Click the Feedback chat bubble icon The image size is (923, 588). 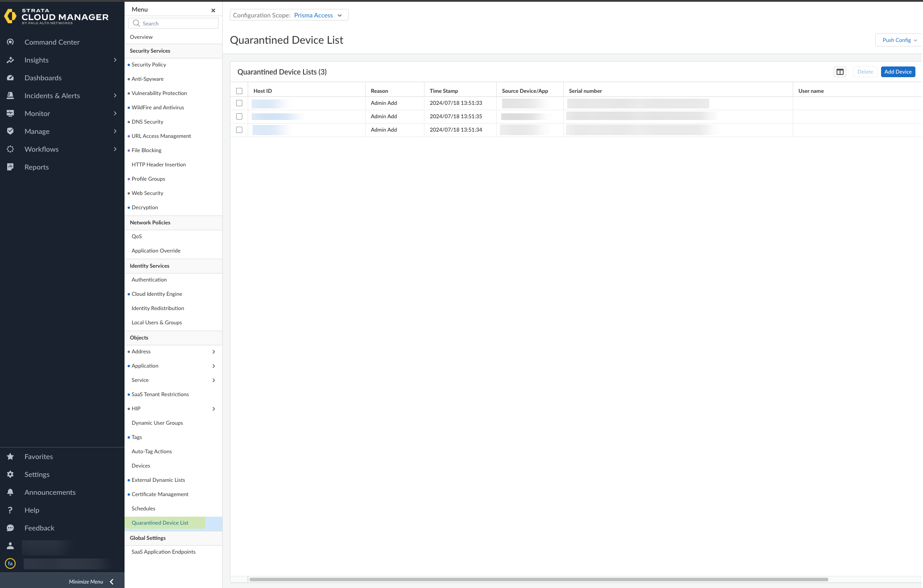[10, 528]
